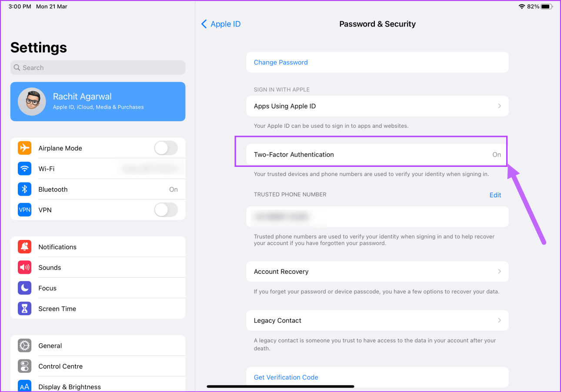Open Account Recovery disclosure chevron
561x392 pixels.
(x=499, y=272)
